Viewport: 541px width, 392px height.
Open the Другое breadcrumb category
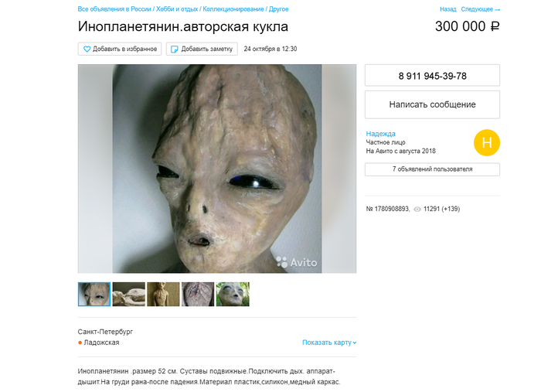click(278, 9)
